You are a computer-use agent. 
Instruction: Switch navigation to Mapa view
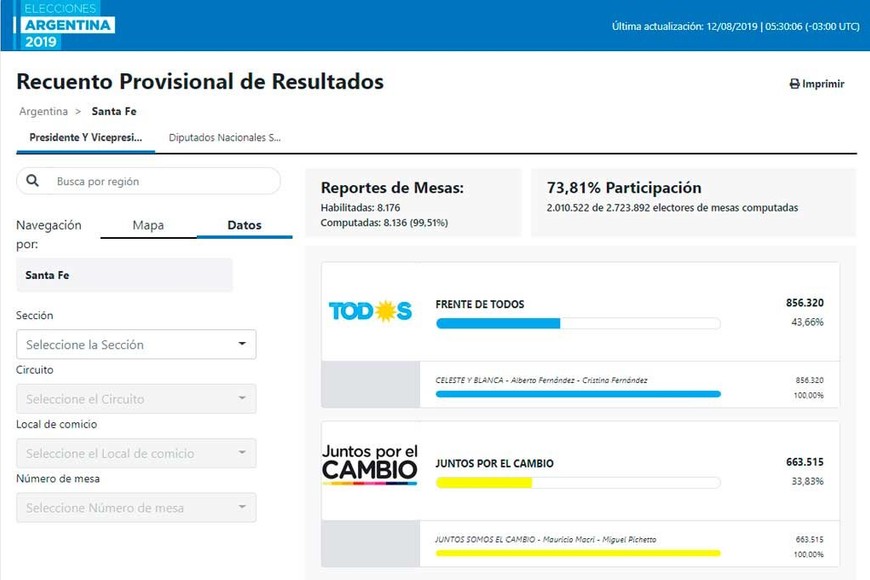click(x=148, y=225)
